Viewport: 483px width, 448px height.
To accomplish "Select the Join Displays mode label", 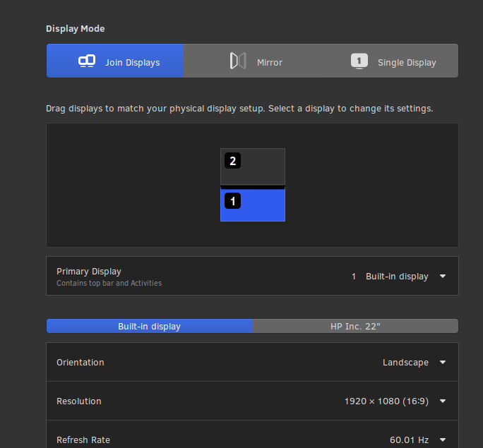I will 133,62.
